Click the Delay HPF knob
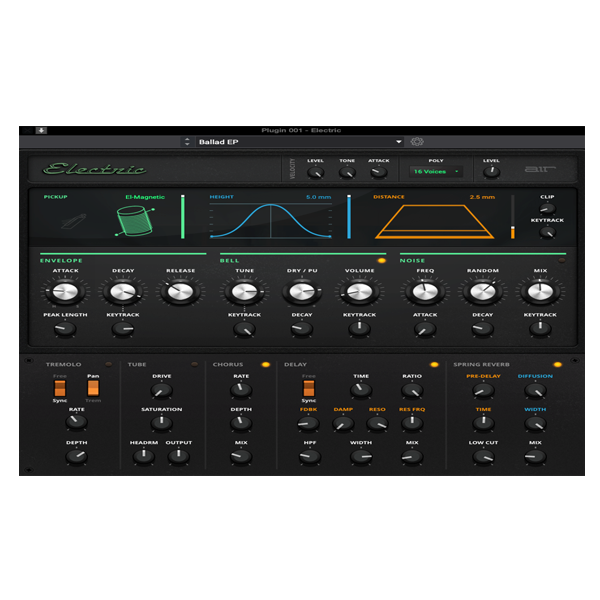Viewport: 600px width, 600px height. click(x=310, y=456)
